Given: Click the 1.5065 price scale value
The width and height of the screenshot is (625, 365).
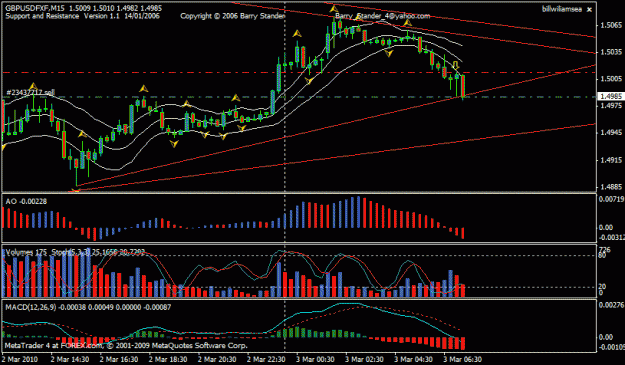Looking at the screenshot, I should point(611,26).
